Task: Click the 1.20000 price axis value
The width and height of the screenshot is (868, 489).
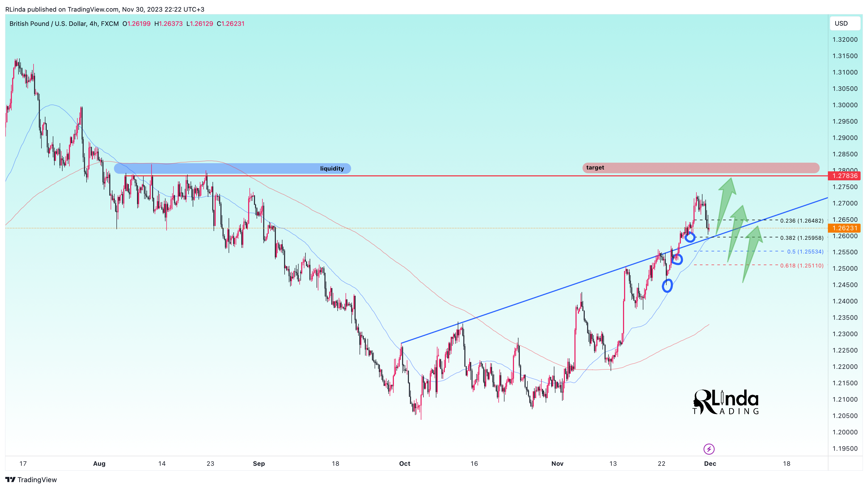Action: (x=845, y=432)
